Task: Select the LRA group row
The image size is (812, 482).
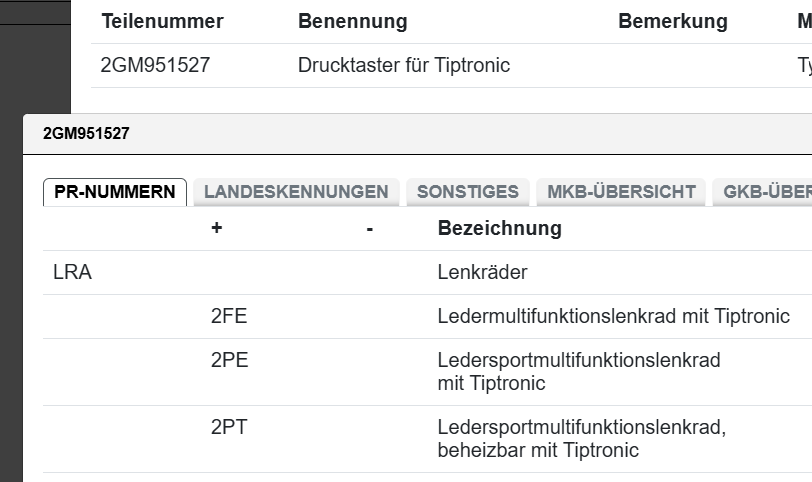Action: [x=72, y=272]
